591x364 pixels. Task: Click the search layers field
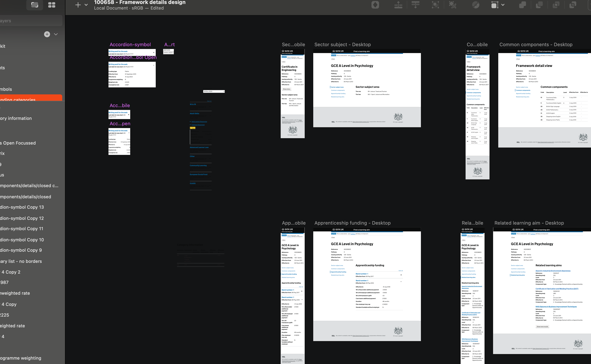point(31,21)
